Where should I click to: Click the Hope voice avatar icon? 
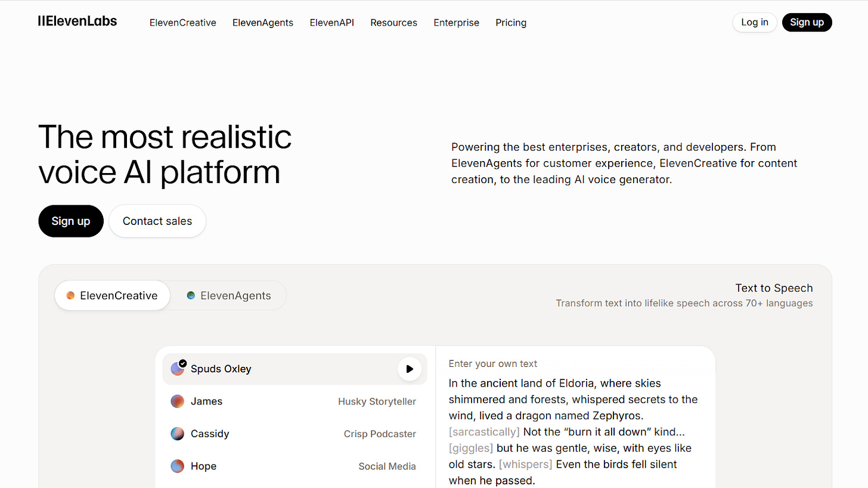tap(177, 466)
